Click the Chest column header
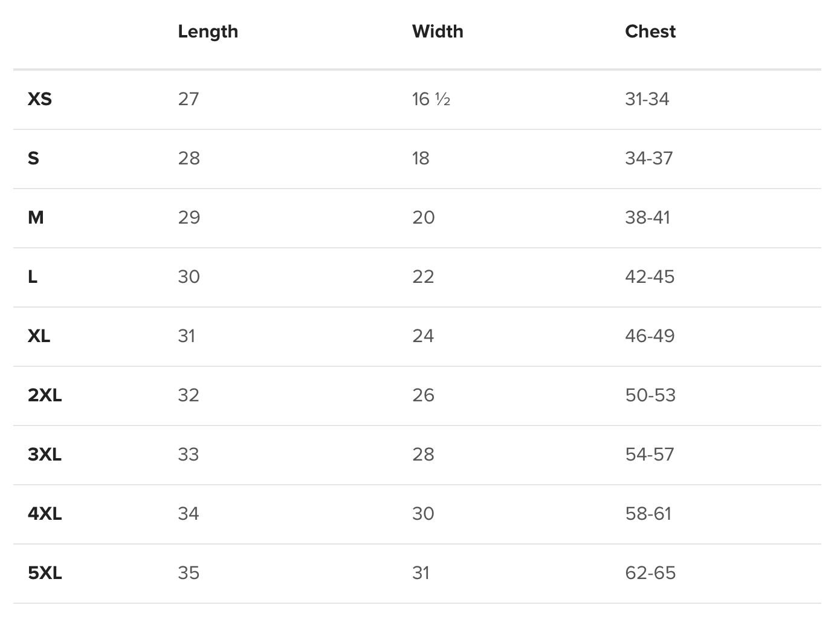This screenshot has width=840, height=631. tap(650, 31)
